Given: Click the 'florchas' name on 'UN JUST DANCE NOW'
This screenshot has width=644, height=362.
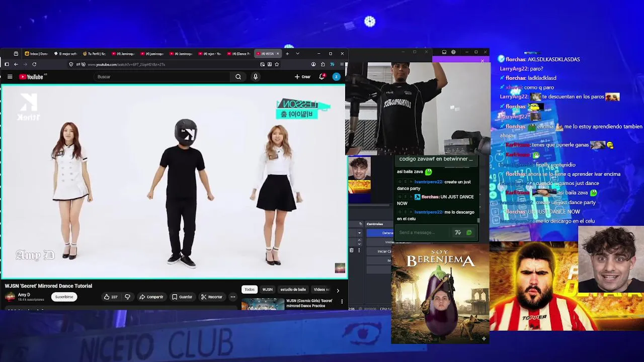Looking at the screenshot, I should (430, 197).
